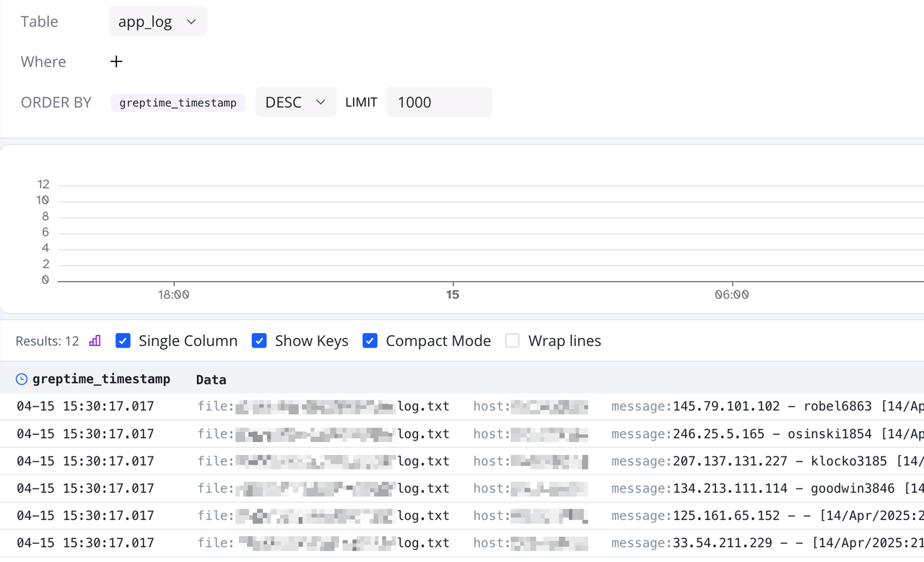Open the DESC sort order dropdown
924x562 pixels.
point(296,102)
